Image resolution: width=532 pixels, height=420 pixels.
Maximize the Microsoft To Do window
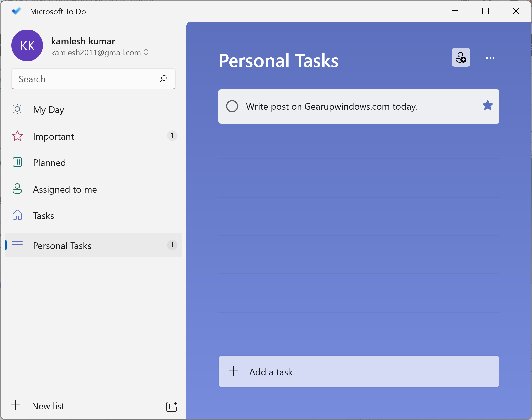click(486, 11)
